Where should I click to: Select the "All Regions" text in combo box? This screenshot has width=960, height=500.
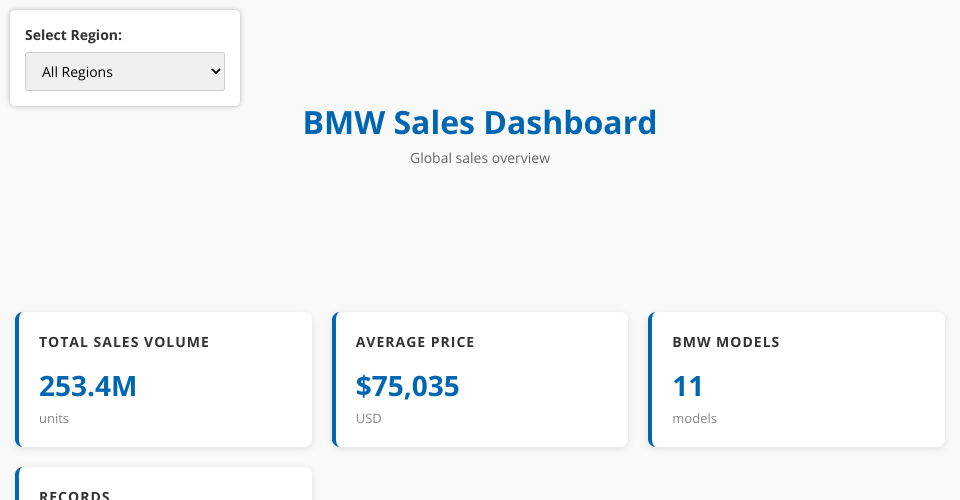[78, 72]
